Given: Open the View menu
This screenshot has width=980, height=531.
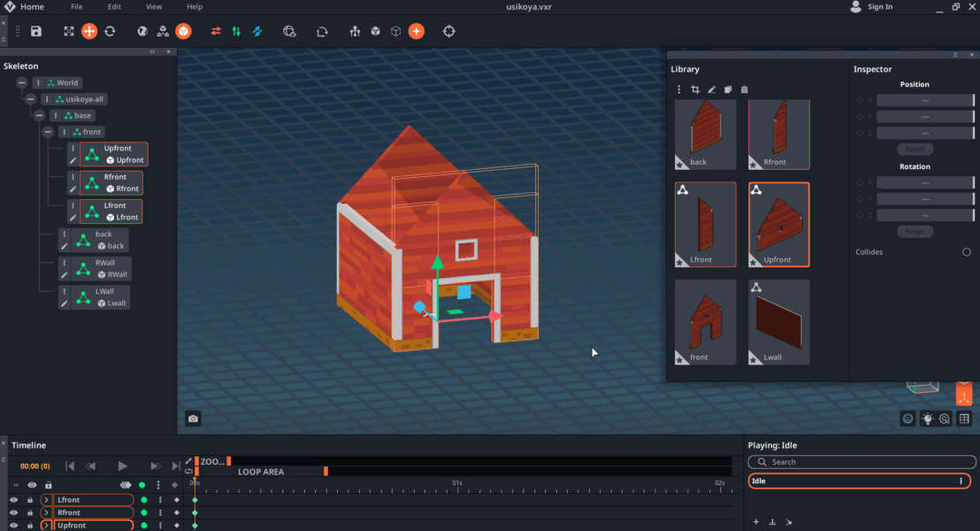Looking at the screenshot, I should 154,7.
